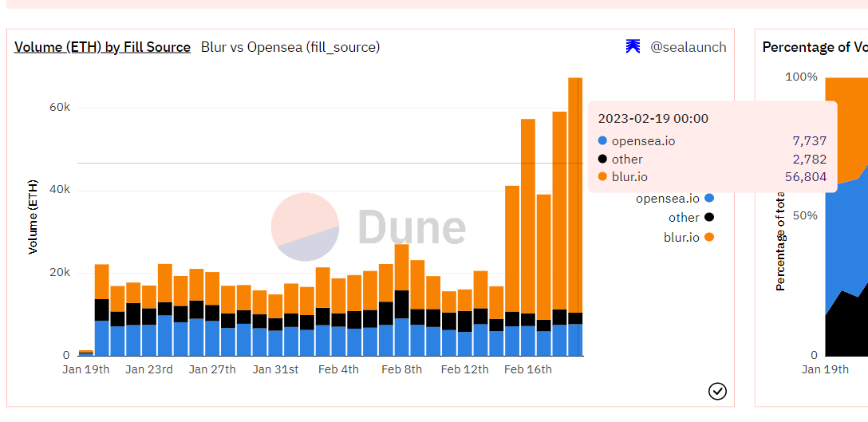Click the '50%' label on percentage chart
868x422 pixels.
(x=806, y=215)
